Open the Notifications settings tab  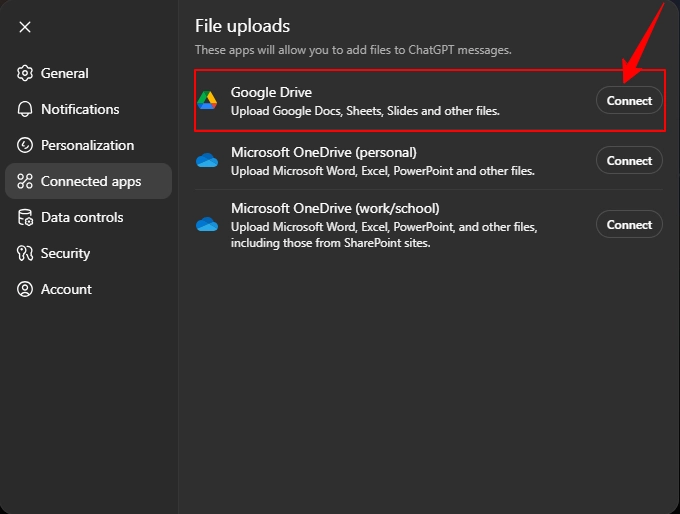tap(88, 109)
